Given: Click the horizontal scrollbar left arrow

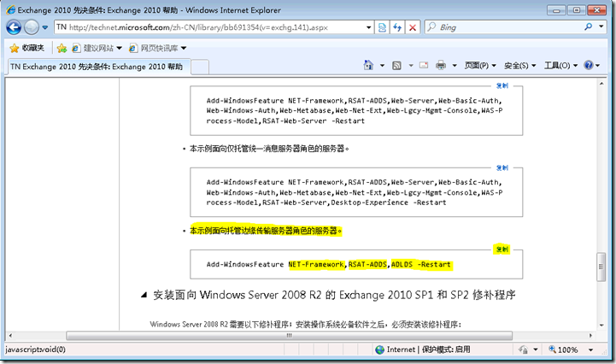Looking at the screenshot, I should tap(10, 336).
